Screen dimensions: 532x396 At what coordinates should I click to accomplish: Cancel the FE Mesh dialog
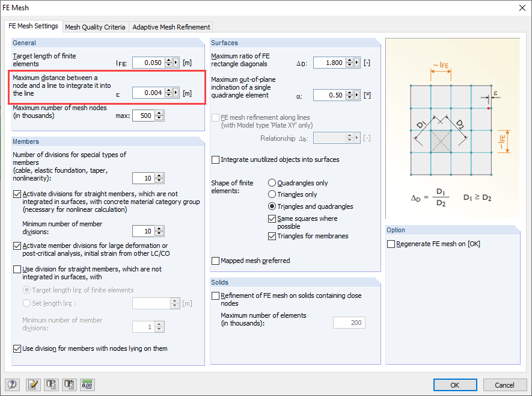[x=505, y=385]
